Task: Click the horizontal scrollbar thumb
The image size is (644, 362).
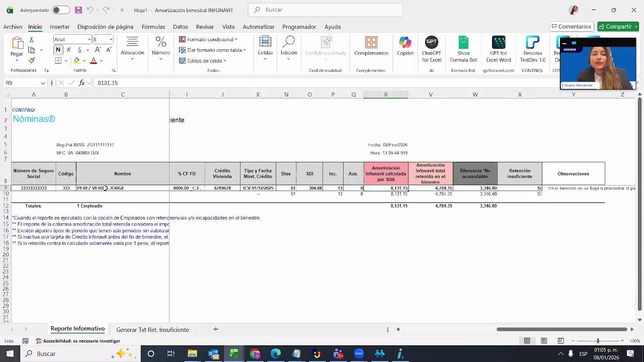Action: tap(562, 329)
